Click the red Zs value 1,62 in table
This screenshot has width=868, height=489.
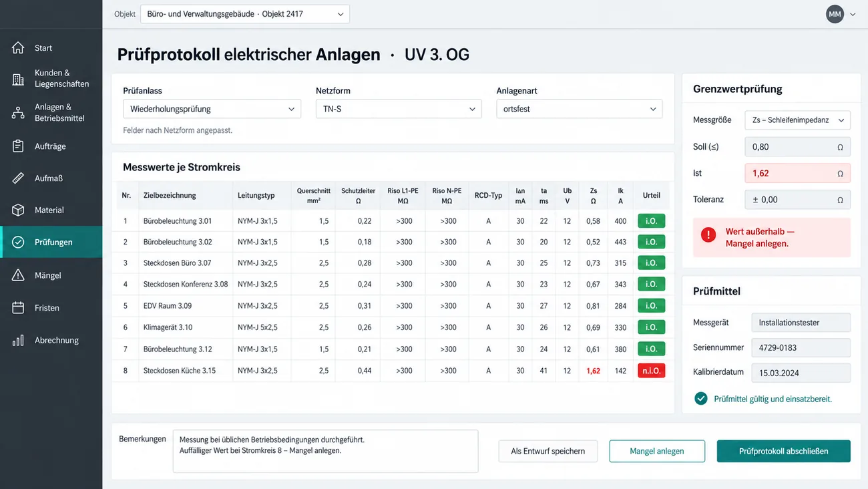pos(593,371)
